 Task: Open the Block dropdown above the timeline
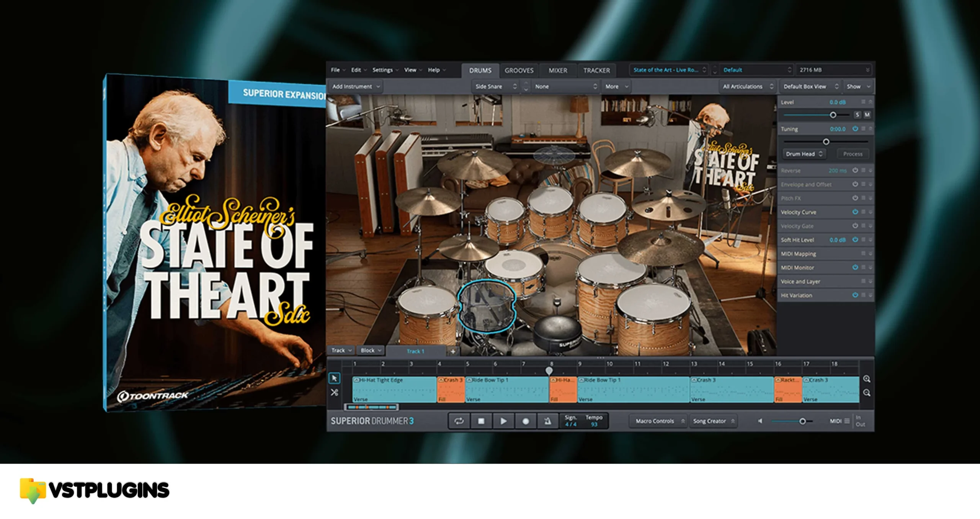pyautogui.click(x=371, y=350)
